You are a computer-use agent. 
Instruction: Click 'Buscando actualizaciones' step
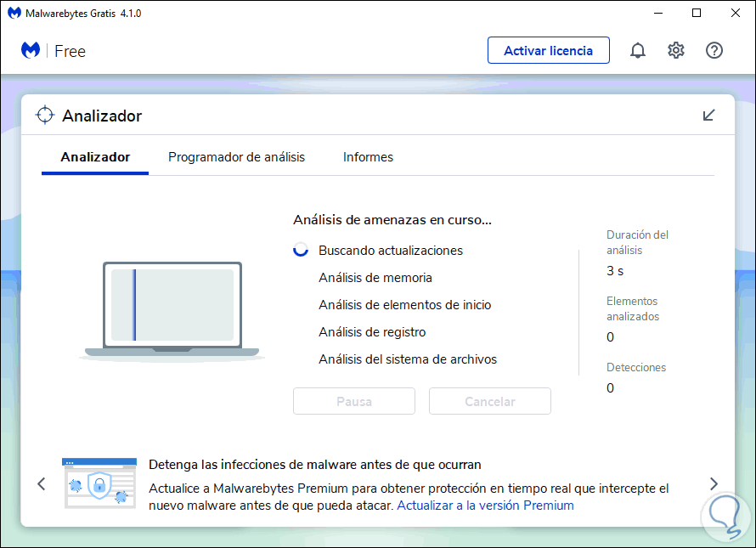point(391,251)
